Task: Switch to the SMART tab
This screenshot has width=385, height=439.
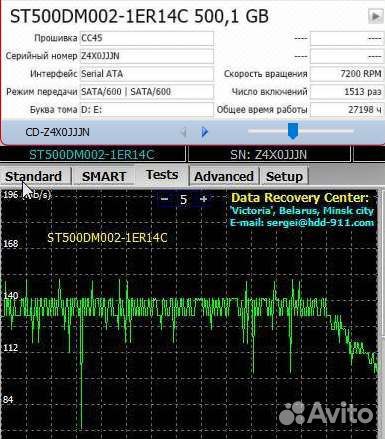Action: coord(104,176)
